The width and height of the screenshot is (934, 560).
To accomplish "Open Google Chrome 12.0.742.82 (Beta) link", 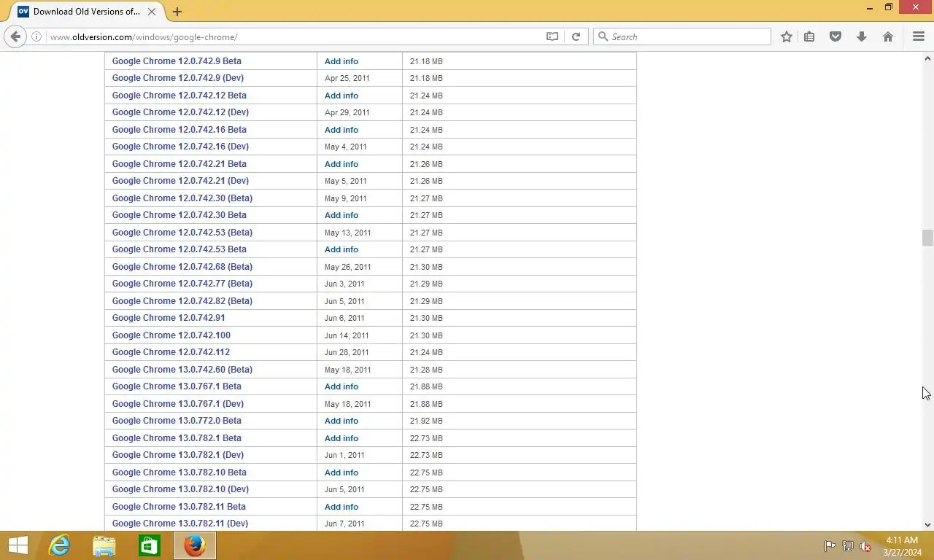I will (x=182, y=301).
